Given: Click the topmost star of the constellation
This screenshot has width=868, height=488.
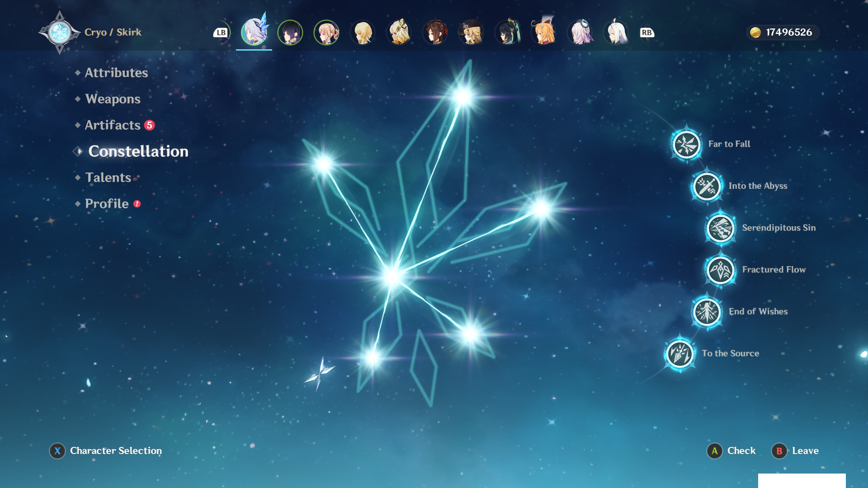Looking at the screenshot, I should click(463, 96).
